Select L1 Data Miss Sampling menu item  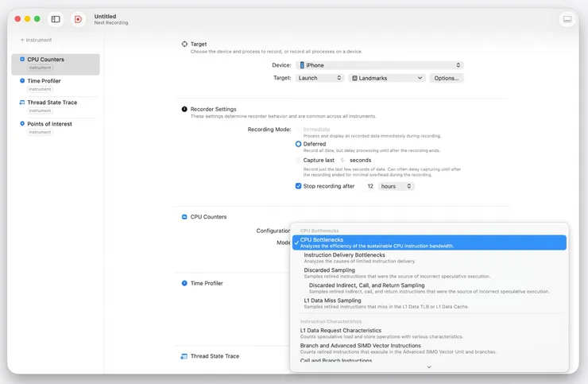(429, 303)
